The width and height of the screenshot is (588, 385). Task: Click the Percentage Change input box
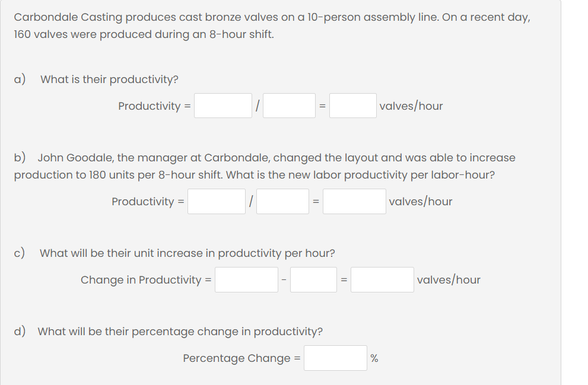coord(335,358)
